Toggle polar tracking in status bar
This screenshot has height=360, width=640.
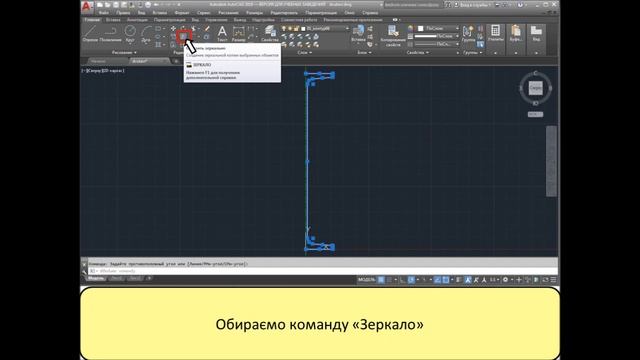(411, 280)
